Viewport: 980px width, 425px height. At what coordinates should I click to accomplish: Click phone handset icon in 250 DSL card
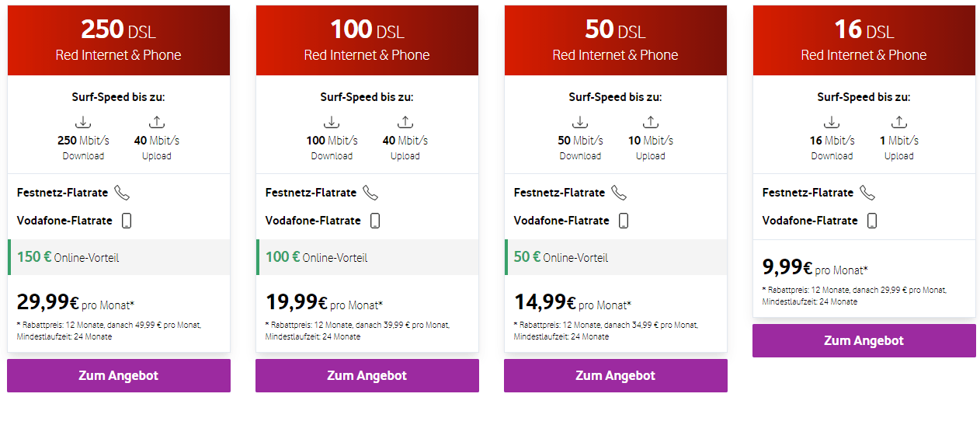[x=122, y=193]
